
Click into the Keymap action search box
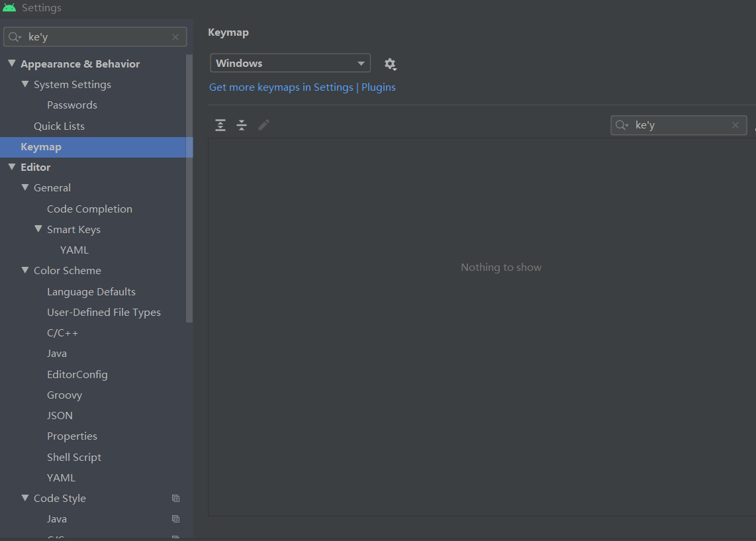coord(679,125)
